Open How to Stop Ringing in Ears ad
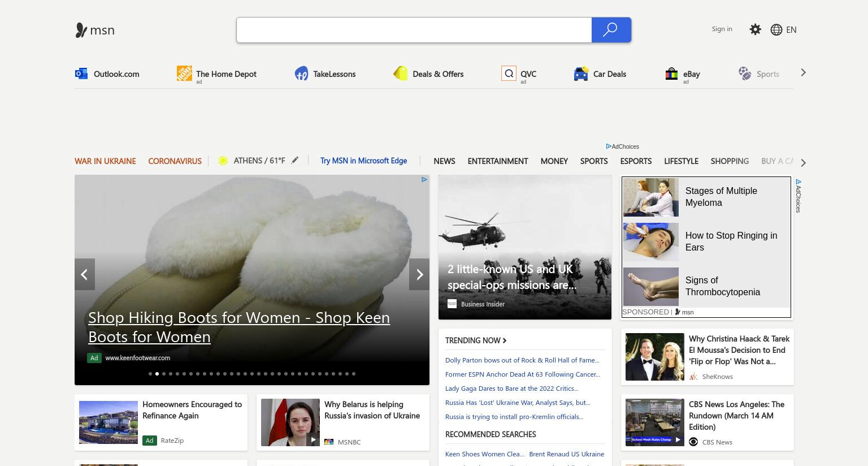This screenshot has width=868, height=466. [706, 241]
